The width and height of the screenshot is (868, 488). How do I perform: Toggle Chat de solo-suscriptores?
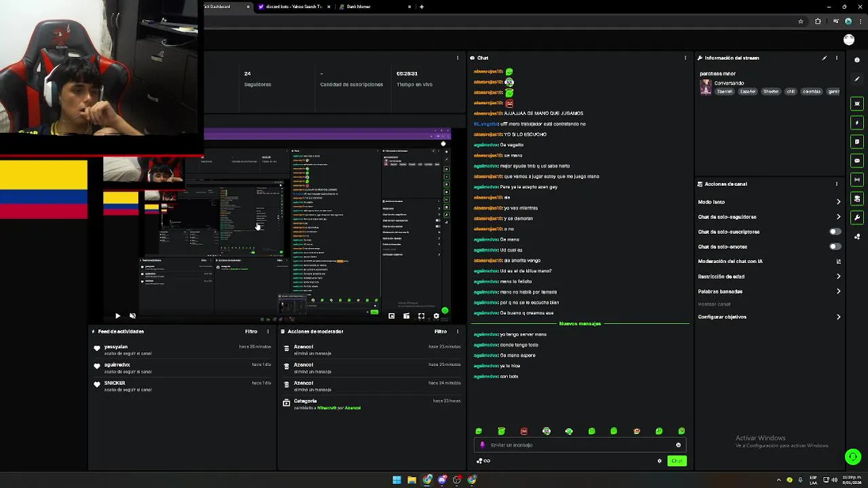(x=835, y=232)
